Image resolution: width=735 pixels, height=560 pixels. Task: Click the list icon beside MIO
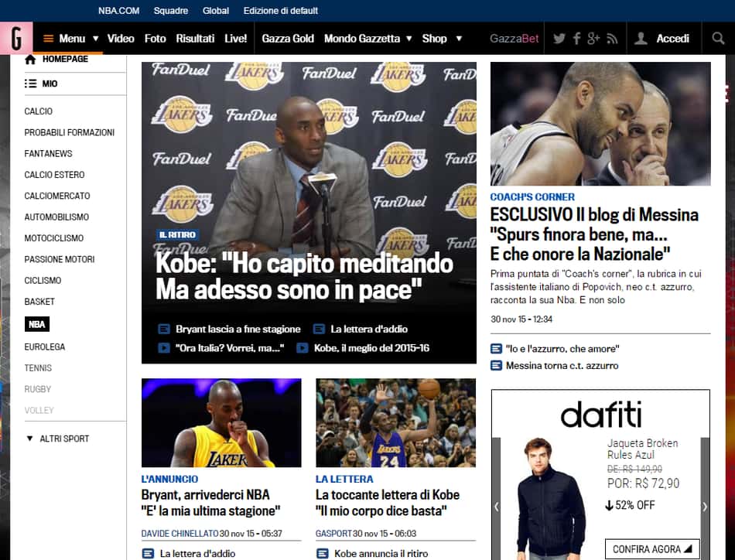(30, 84)
